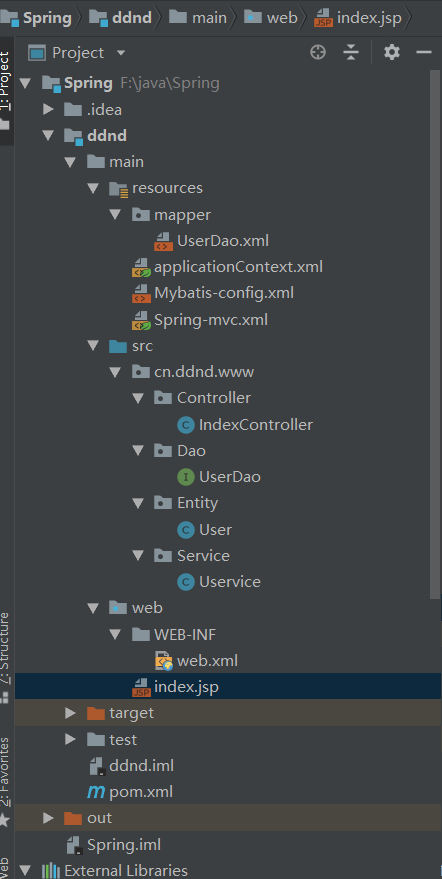Click the Collapse All icon
442x879 pixels.
click(x=351, y=53)
